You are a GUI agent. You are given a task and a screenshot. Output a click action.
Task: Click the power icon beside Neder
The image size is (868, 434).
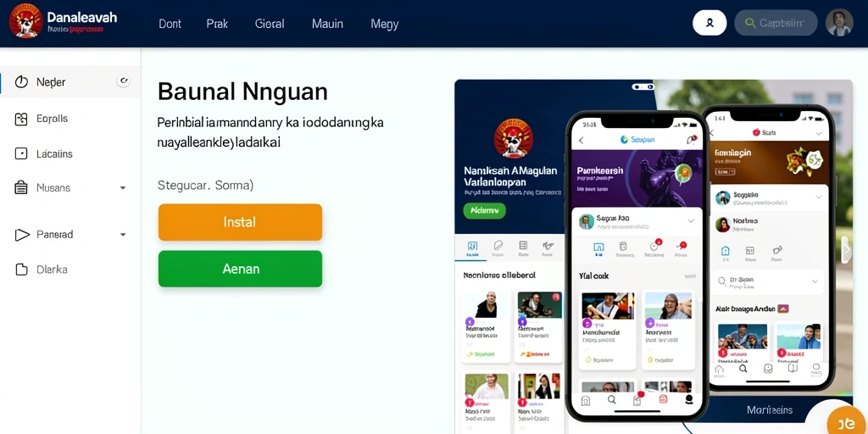point(21,82)
